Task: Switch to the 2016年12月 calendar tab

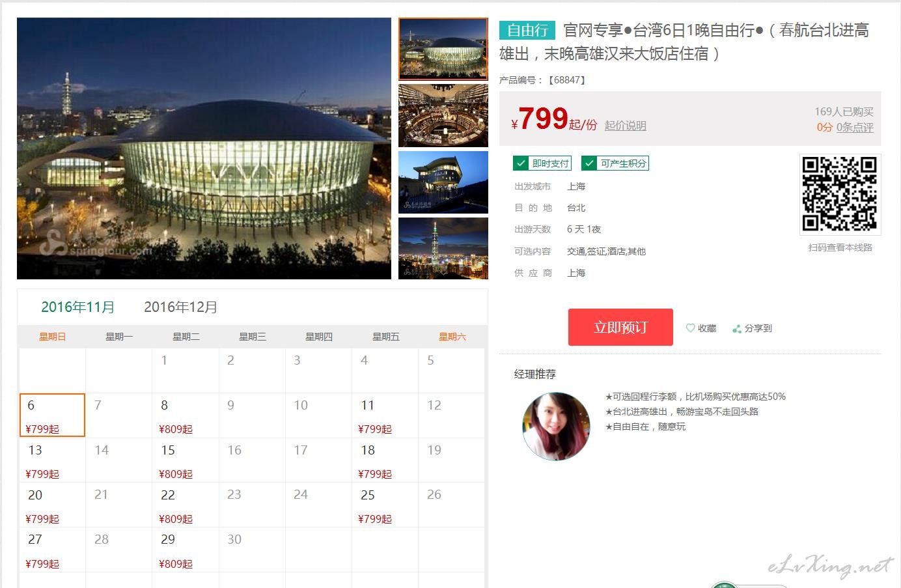Action: click(x=180, y=307)
